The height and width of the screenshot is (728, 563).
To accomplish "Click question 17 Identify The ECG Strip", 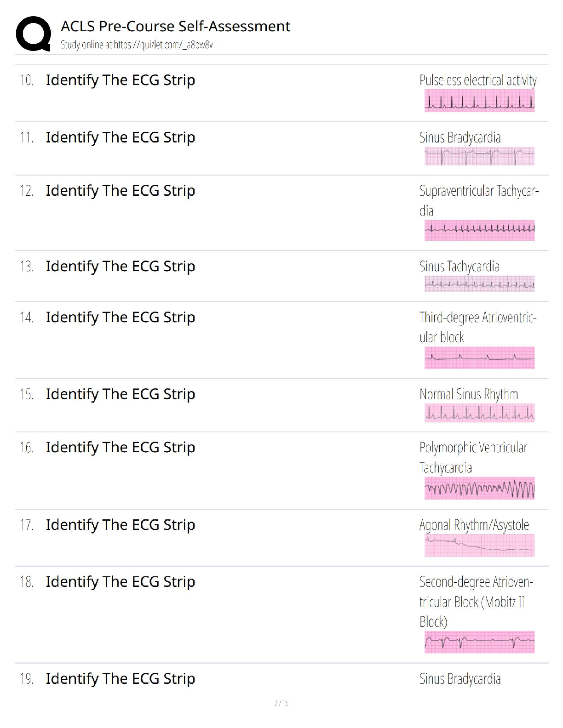I will pyautogui.click(x=120, y=525).
